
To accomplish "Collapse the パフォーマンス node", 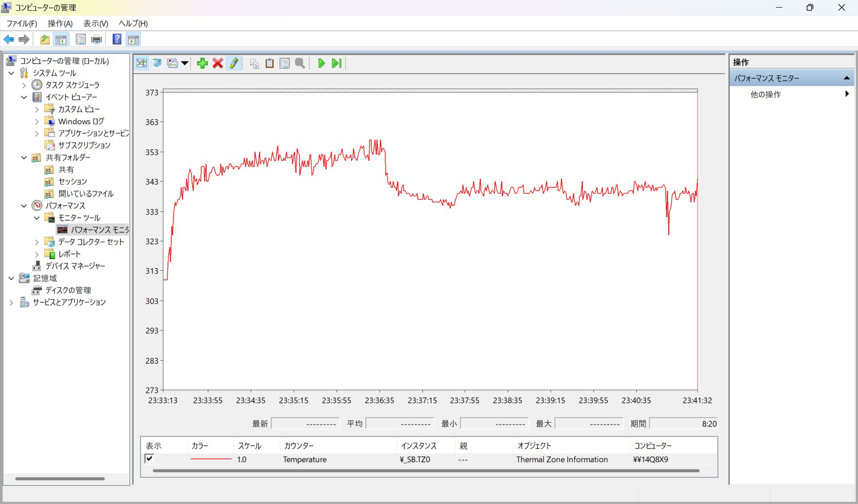I will tap(24, 206).
